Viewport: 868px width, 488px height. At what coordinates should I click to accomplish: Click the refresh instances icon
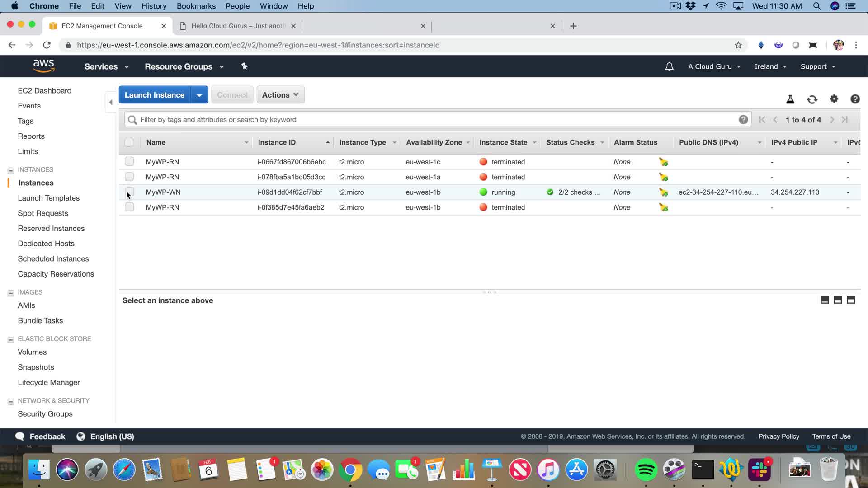[812, 99]
